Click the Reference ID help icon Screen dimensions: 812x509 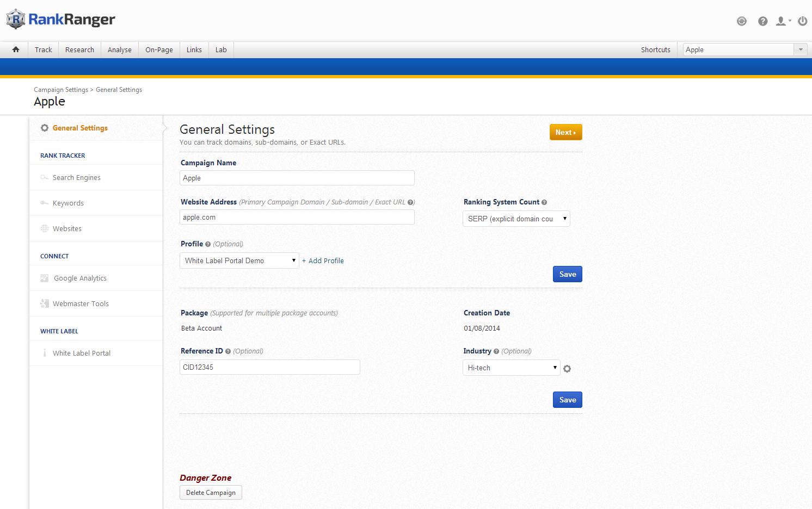228,351
